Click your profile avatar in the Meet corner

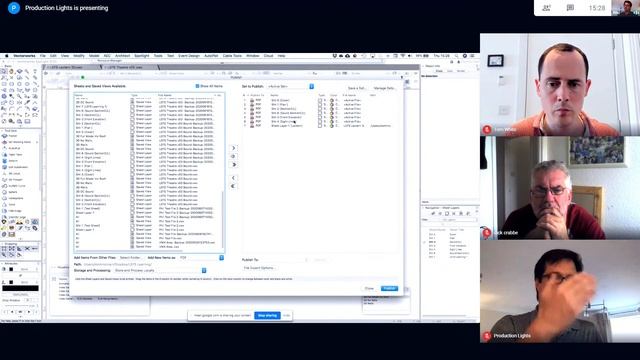point(625,8)
